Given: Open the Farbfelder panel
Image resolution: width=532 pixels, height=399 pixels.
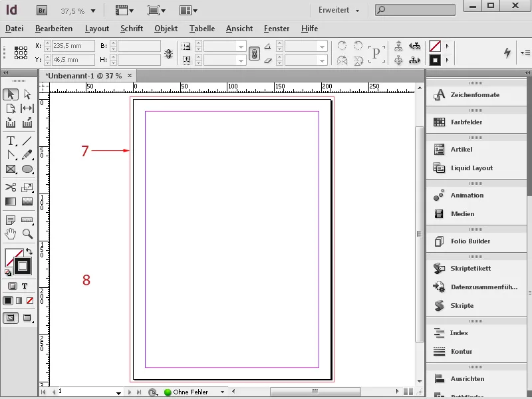Looking at the screenshot, I should [465, 122].
